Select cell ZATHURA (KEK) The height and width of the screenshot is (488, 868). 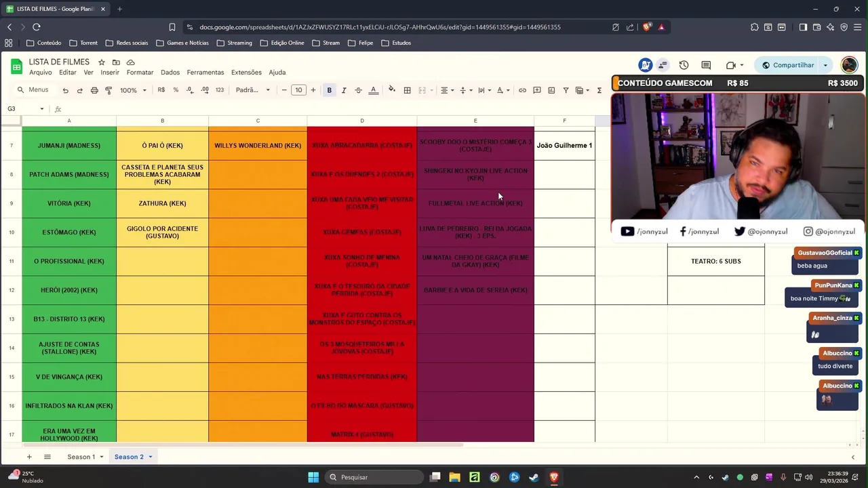pos(162,203)
